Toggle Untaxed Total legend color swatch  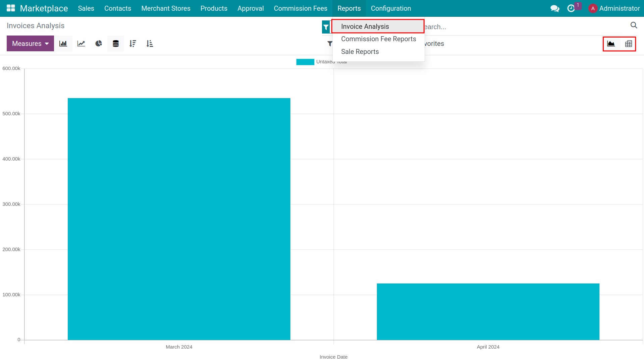[x=305, y=62]
